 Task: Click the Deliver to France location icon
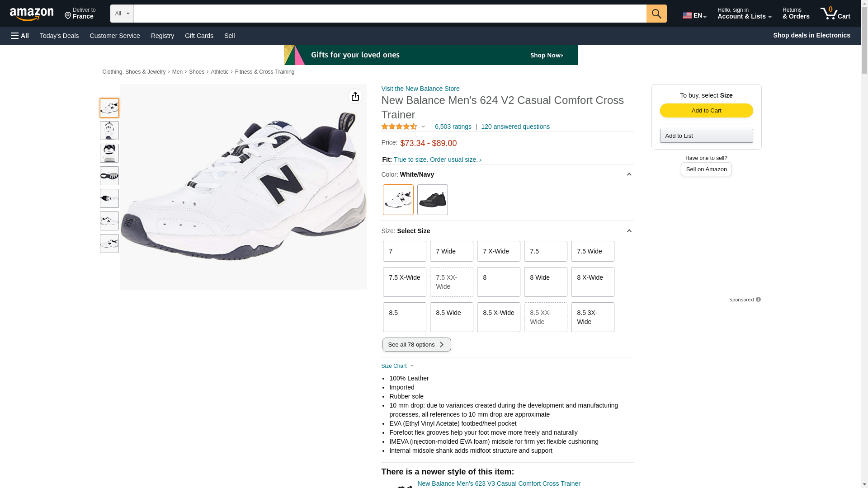pyautogui.click(x=68, y=16)
